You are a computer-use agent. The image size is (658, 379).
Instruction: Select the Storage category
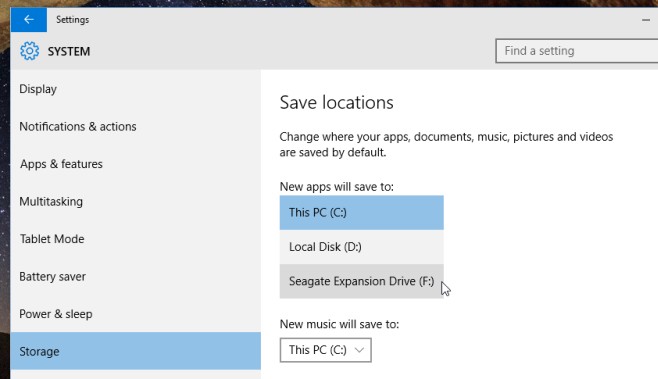point(136,351)
